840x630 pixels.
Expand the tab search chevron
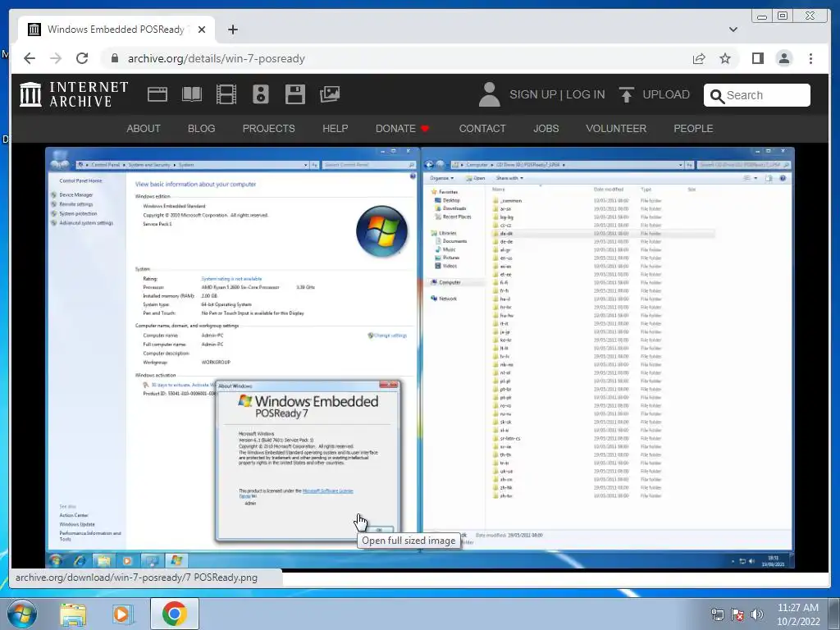[733, 30]
